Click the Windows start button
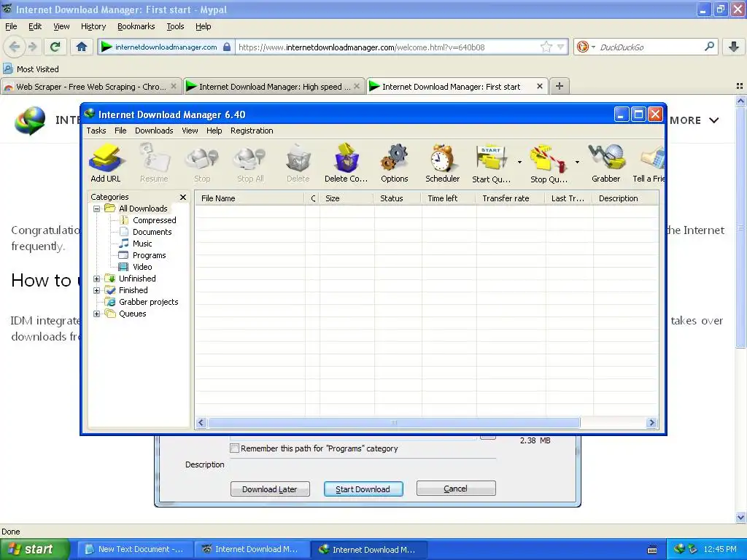 pyautogui.click(x=34, y=549)
